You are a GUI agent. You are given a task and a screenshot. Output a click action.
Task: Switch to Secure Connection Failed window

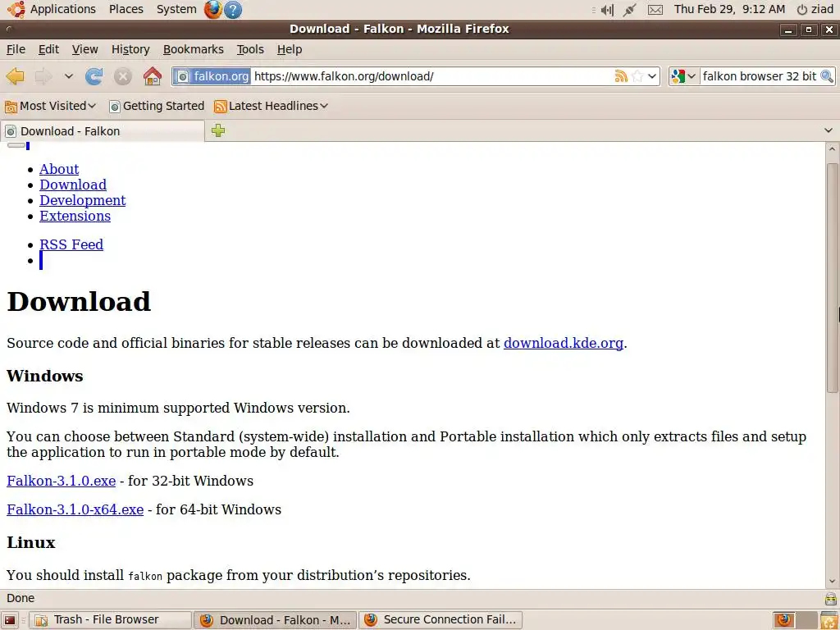[x=441, y=620]
